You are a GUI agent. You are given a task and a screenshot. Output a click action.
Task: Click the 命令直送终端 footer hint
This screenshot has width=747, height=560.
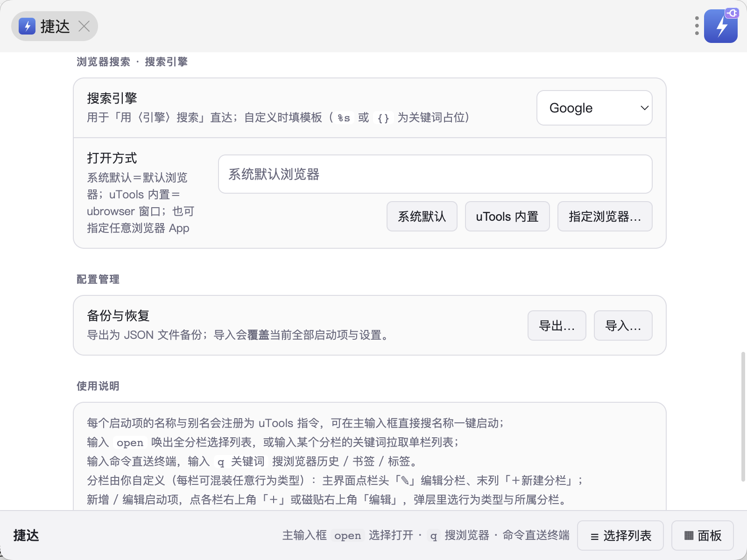coord(536,535)
